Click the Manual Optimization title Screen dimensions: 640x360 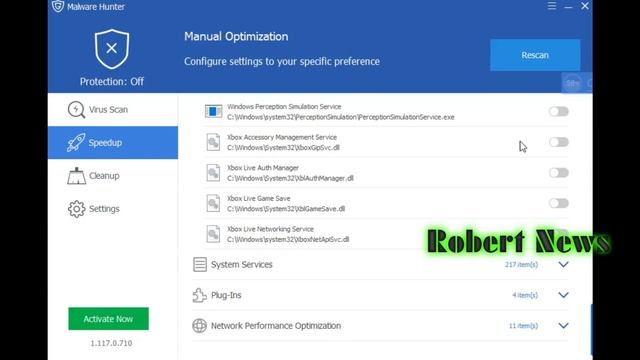pyautogui.click(x=236, y=37)
